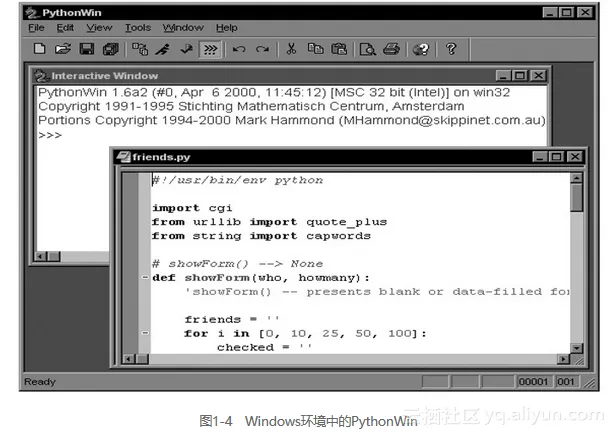Click the question mark About icon

click(451, 49)
